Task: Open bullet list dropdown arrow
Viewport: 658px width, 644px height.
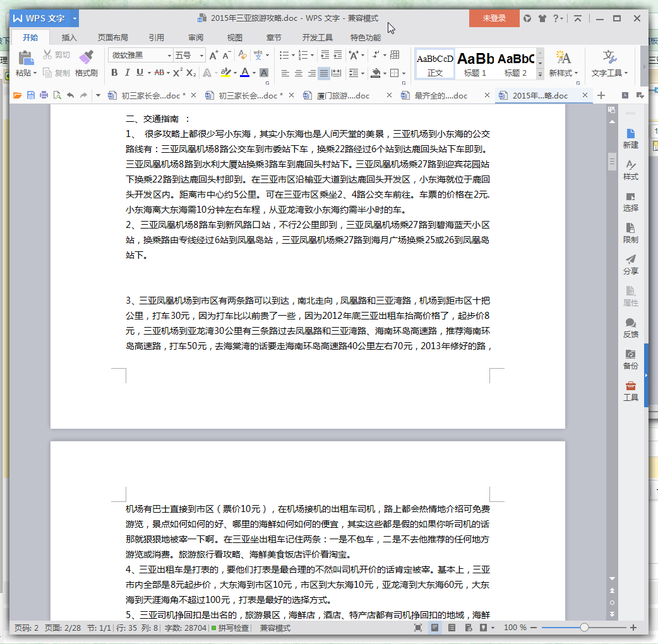Action: tap(293, 56)
